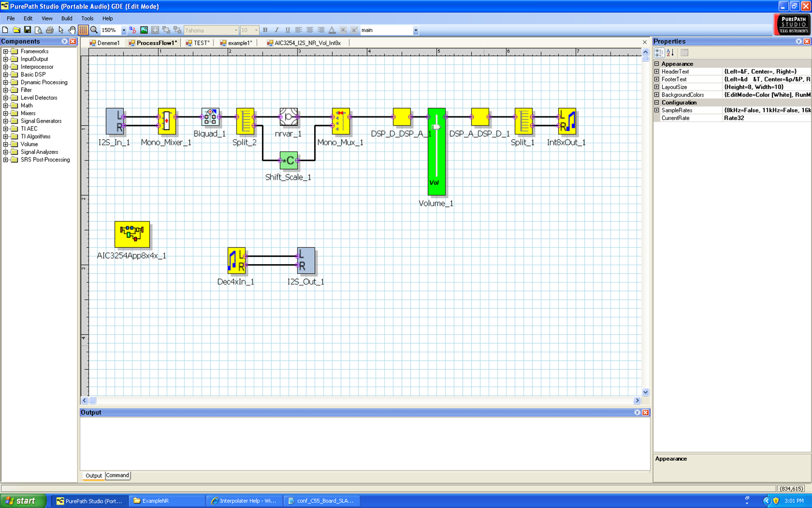Switch to the TEST* tab
Viewport: 812px width, 508px height.
coord(198,43)
